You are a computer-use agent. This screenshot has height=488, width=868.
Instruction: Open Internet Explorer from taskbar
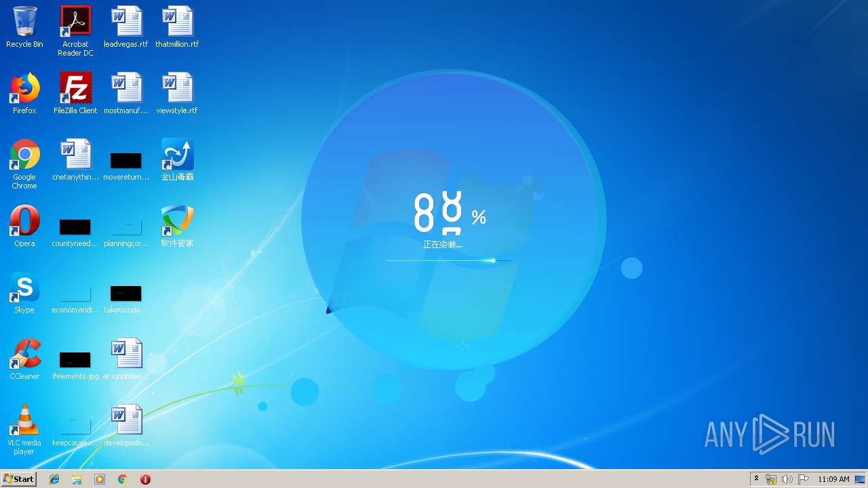coord(54,479)
